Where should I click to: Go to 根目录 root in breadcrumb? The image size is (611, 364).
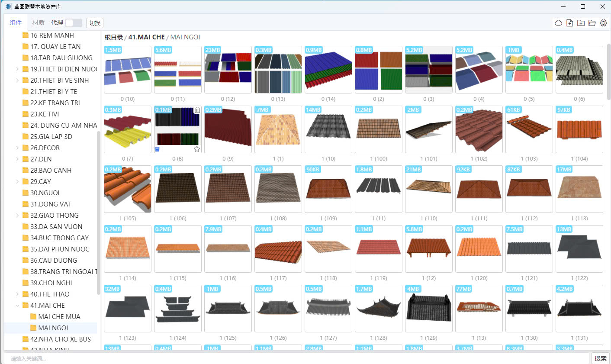(114, 37)
